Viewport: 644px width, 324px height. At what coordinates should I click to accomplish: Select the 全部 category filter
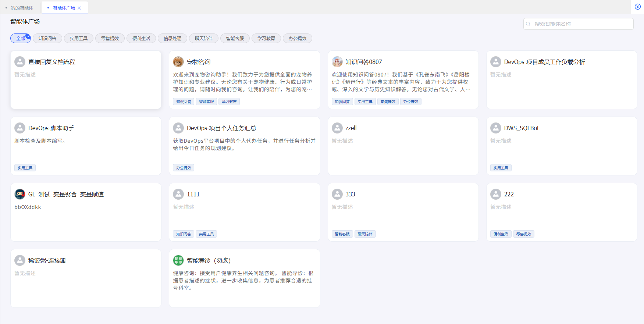(x=21, y=38)
